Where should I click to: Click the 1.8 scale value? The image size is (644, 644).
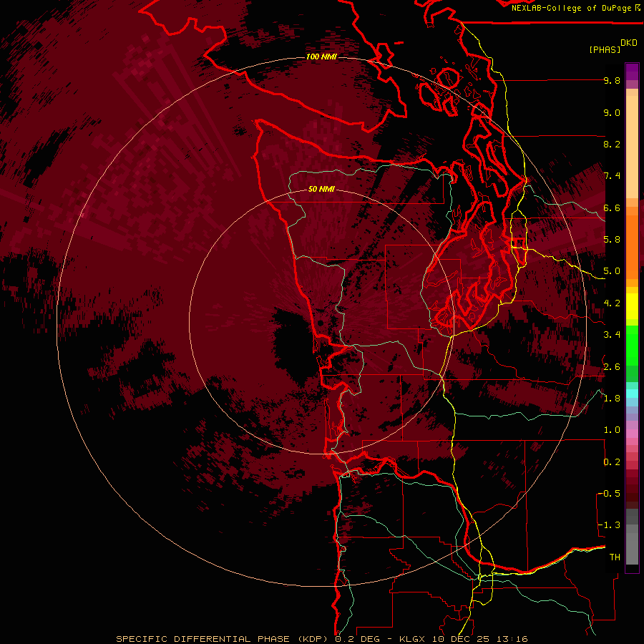pyautogui.click(x=612, y=399)
